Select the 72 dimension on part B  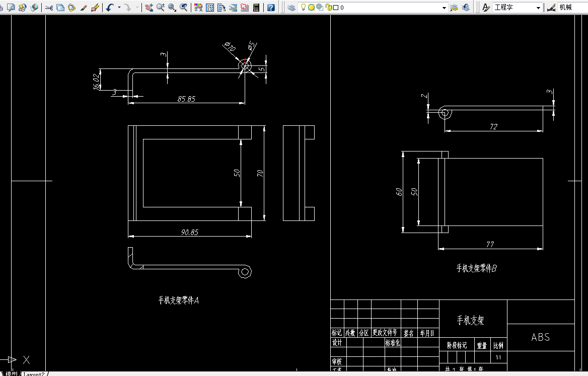click(x=493, y=127)
